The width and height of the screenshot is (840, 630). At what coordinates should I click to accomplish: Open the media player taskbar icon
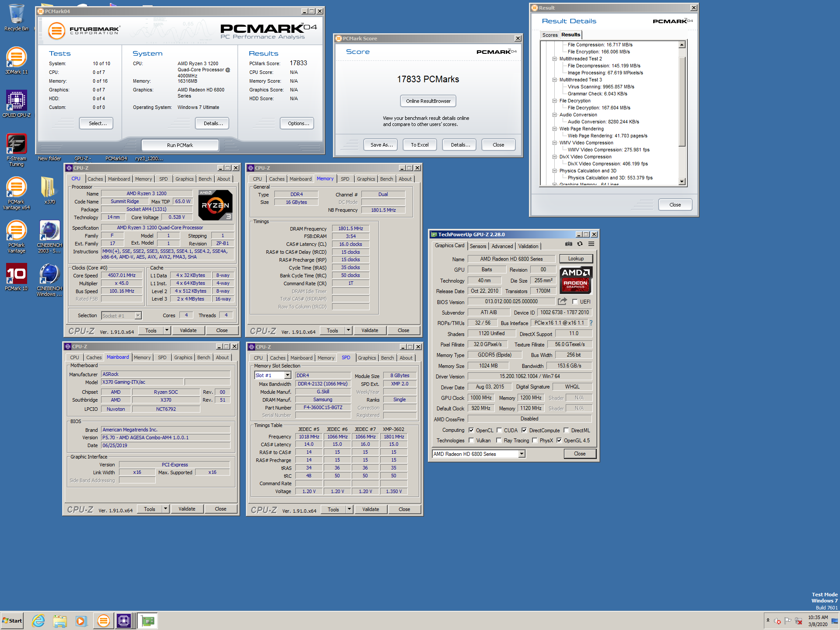[x=81, y=620]
